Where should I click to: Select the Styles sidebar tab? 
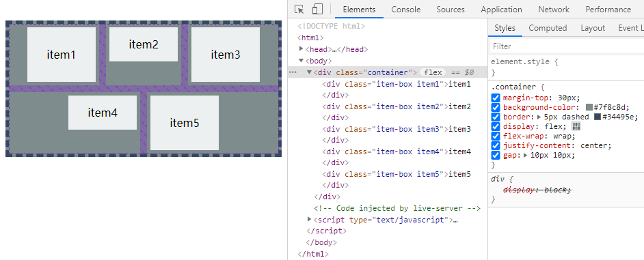(x=505, y=28)
